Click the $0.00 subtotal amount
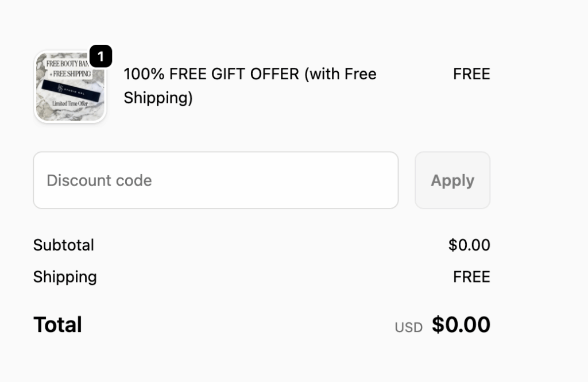This screenshot has height=382, width=588. [x=469, y=245]
